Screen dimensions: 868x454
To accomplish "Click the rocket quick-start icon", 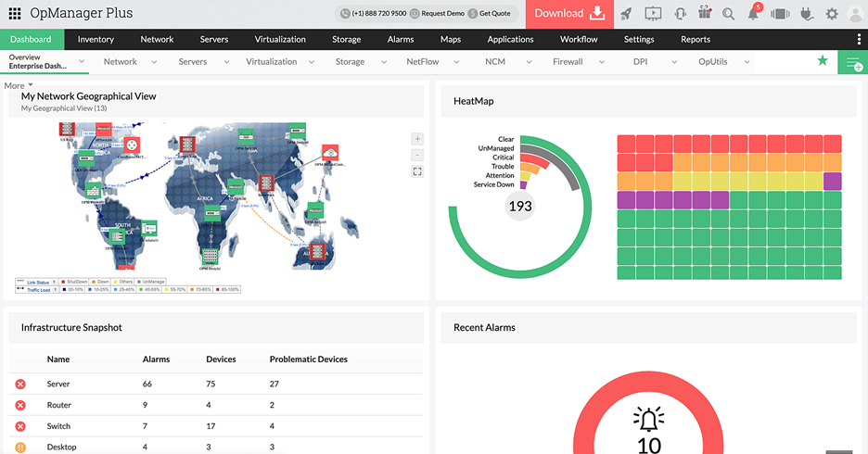I will pos(626,14).
